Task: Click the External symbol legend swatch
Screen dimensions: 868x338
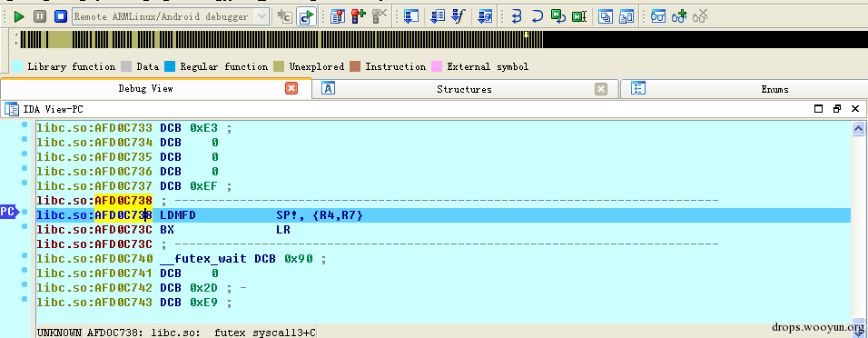Action: [x=437, y=67]
